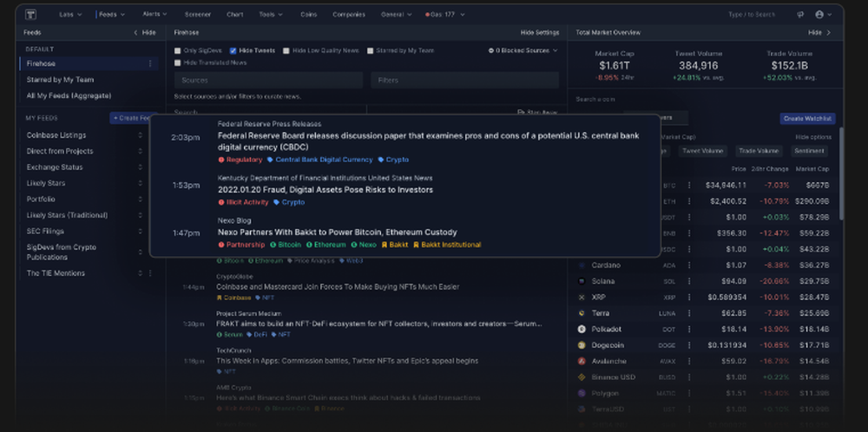Open the Coins menu item

click(x=308, y=15)
